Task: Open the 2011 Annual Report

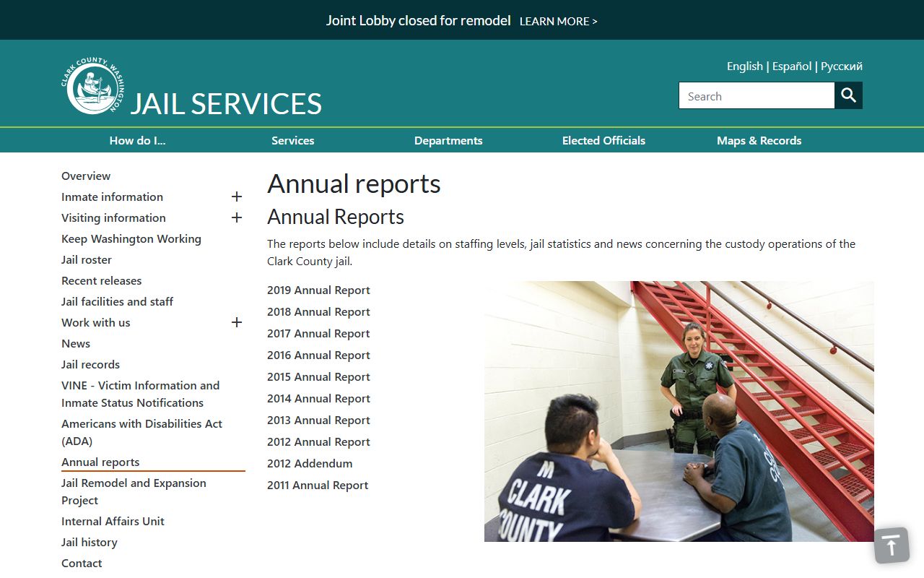Action: (x=318, y=485)
